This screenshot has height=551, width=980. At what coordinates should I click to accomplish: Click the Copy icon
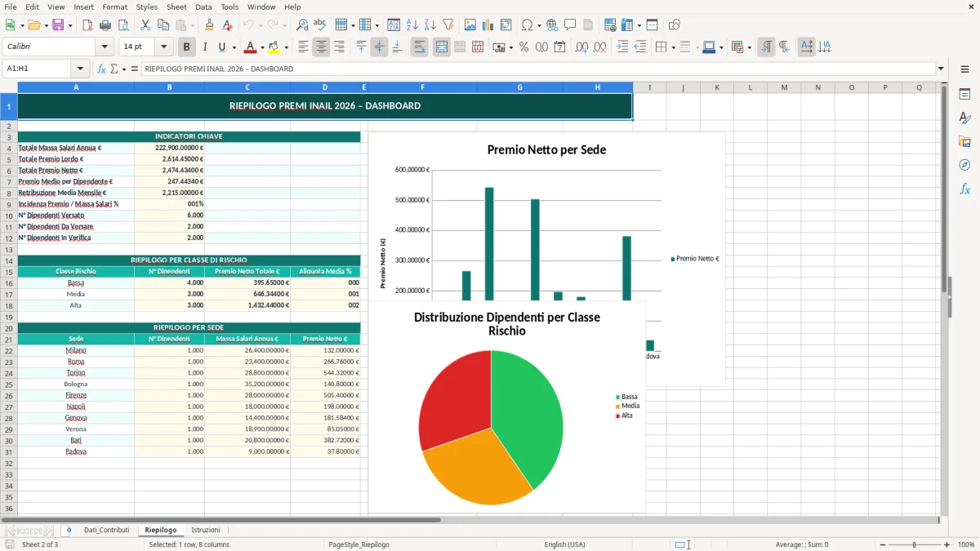pyautogui.click(x=163, y=25)
